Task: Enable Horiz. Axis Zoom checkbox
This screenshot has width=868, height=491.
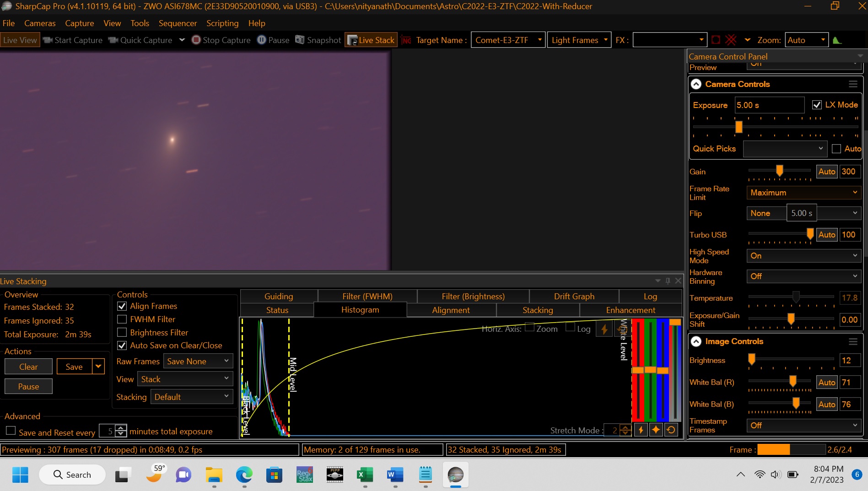Action: point(529,327)
